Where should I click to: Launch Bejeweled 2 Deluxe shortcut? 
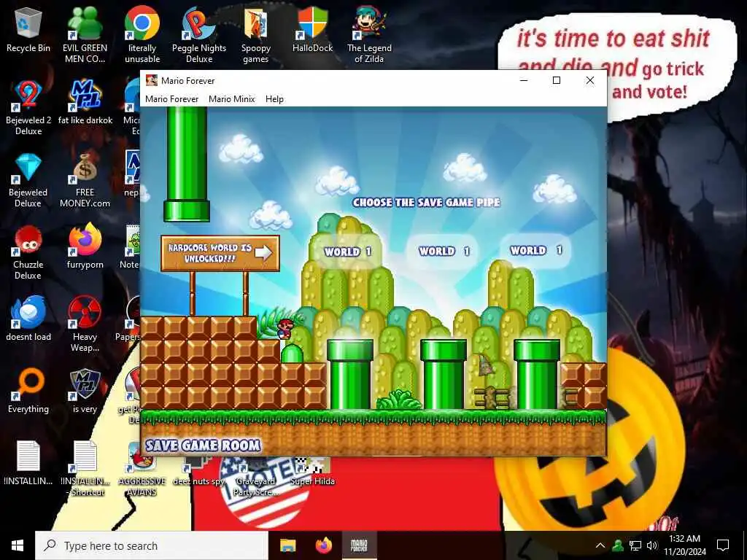[x=28, y=107]
